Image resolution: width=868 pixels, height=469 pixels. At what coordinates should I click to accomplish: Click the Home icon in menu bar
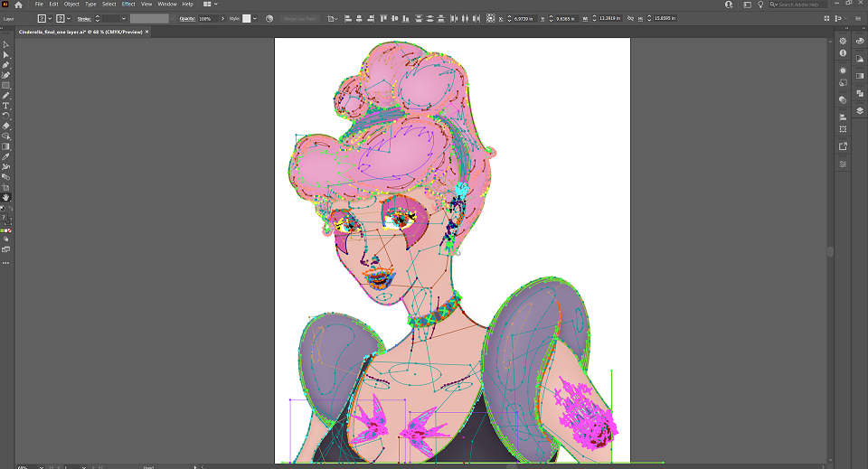point(18,5)
